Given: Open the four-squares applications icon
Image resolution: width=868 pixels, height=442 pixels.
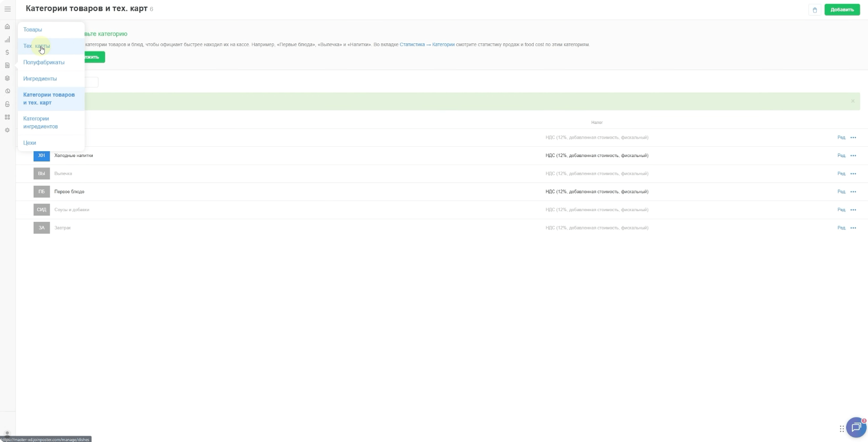Looking at the screenshot, I should click(7, 117).
